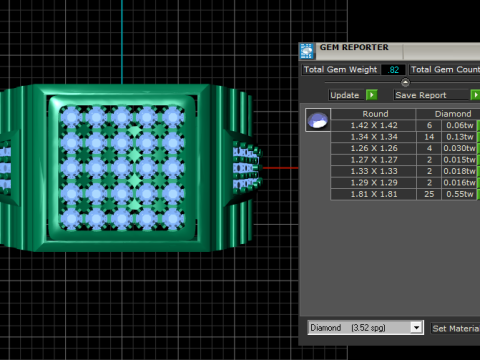The height and width of the screenshot is (360, 480).
Task: Click the green arrow beside Update
Action: (371, 95)
